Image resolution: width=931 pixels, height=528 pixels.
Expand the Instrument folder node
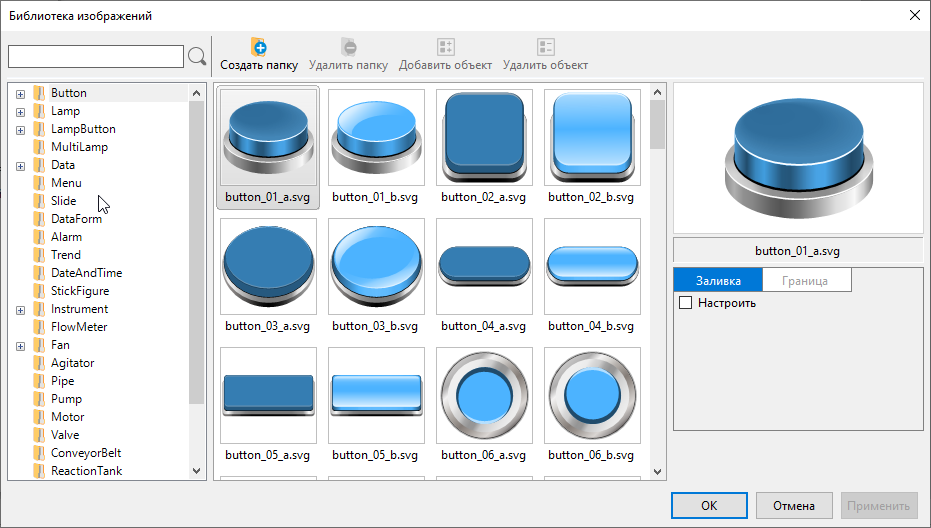pyautogui.click(x=20, y=310)
